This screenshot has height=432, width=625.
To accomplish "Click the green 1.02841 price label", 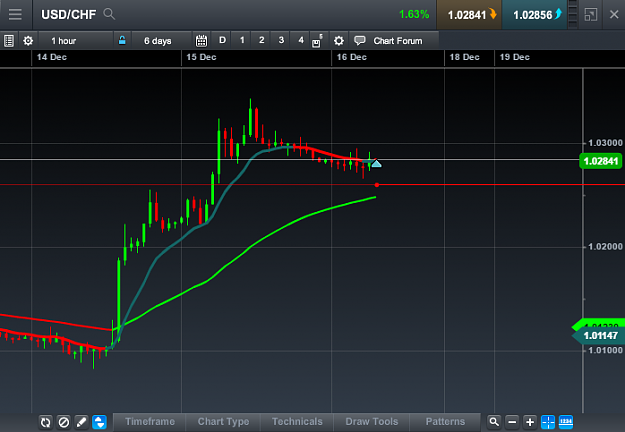I will point(600,161).
